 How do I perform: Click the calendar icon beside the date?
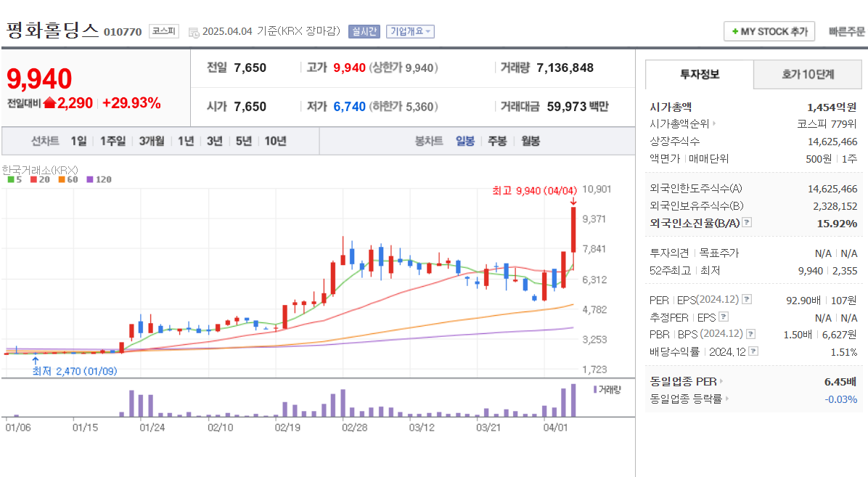[x=194, y=33]
